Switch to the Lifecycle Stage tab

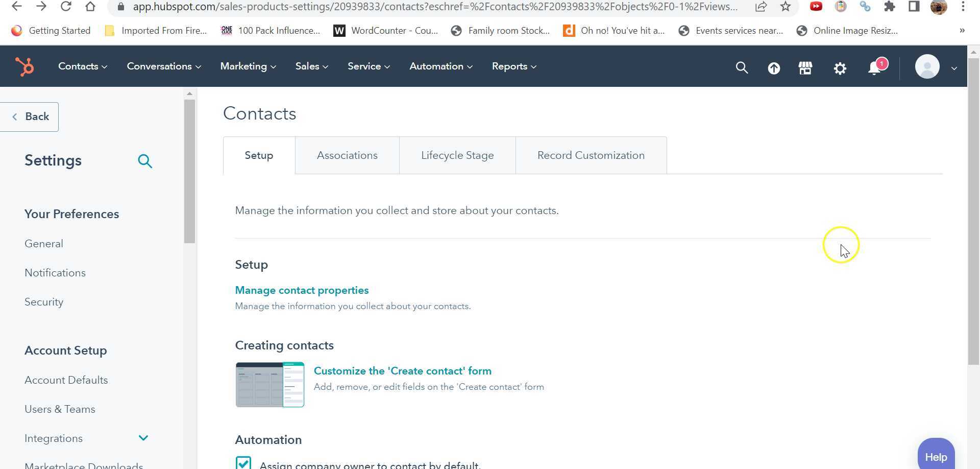(x=457, y=155)
